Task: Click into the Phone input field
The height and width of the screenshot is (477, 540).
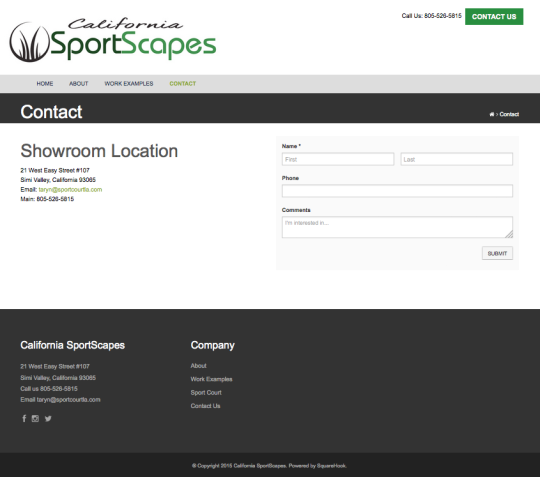Action: [x=397, y=191]
